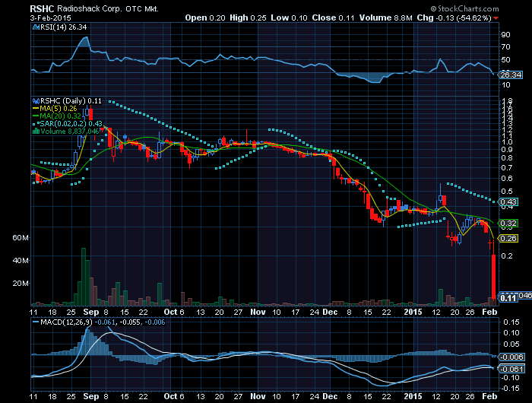This screenshot has width=532, height=403.
Task: Click the MA(20) 0.32 legend entry
Action: (x=57, y=116)
